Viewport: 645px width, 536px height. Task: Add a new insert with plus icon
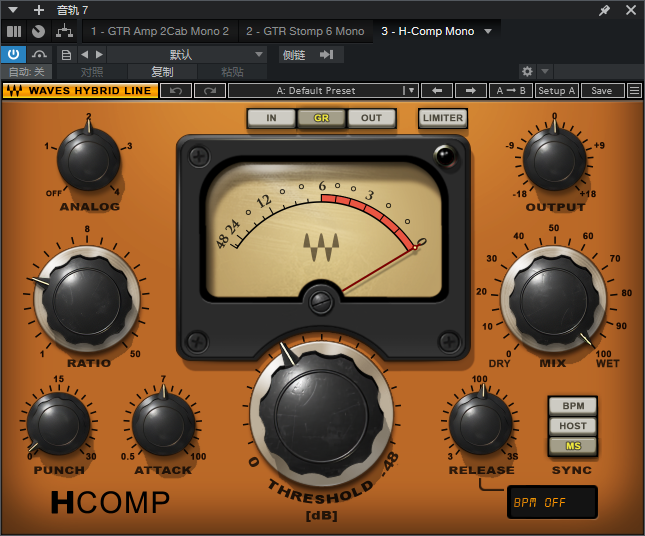pos(39,9)
